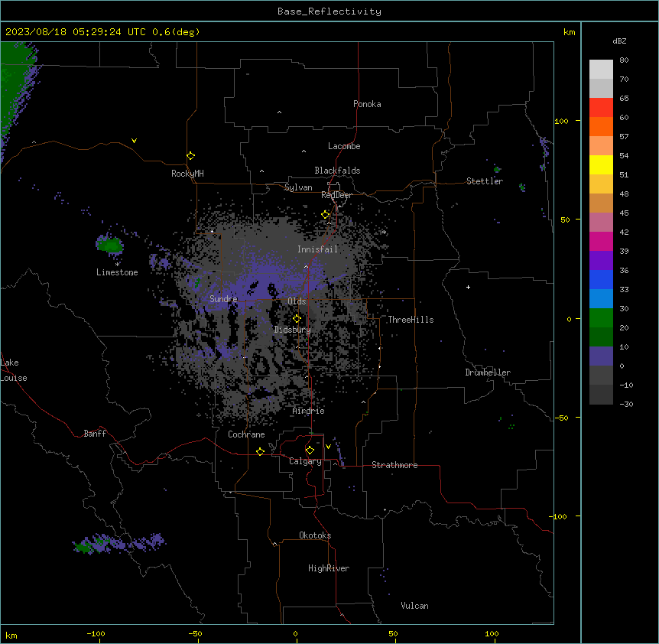
Task: Click the 50 tick on the right axis
Action: tap(565, 220)
